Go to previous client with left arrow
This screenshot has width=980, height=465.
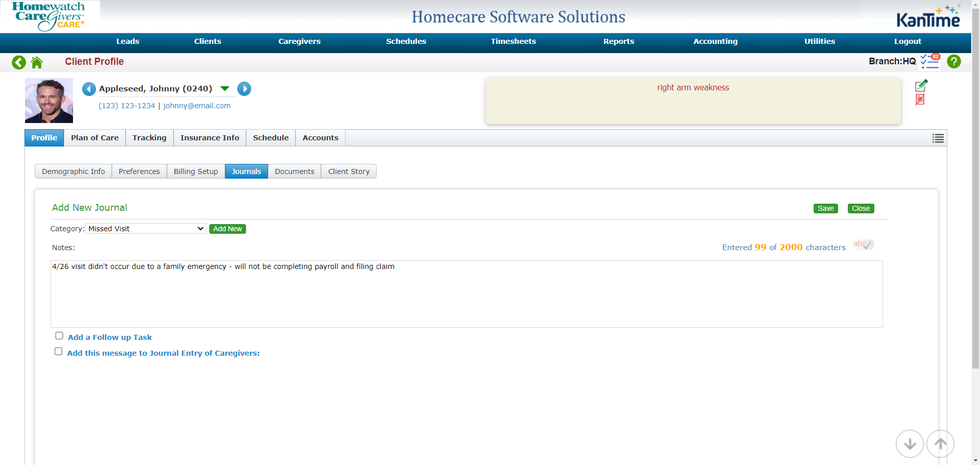pyautogui.click(x=89, y=89)
